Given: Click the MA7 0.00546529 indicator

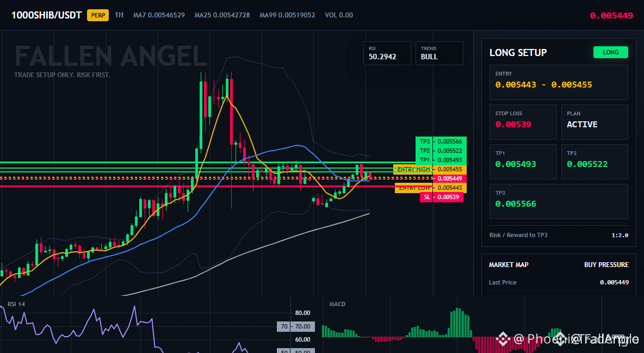Looking at the screenshot, I should [x=159, y=15].
